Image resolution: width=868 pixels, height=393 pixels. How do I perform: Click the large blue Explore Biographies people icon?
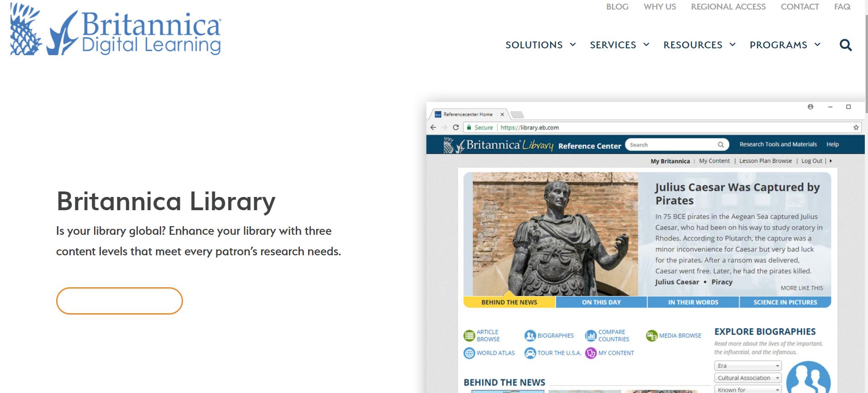click(x=809, y=377)
